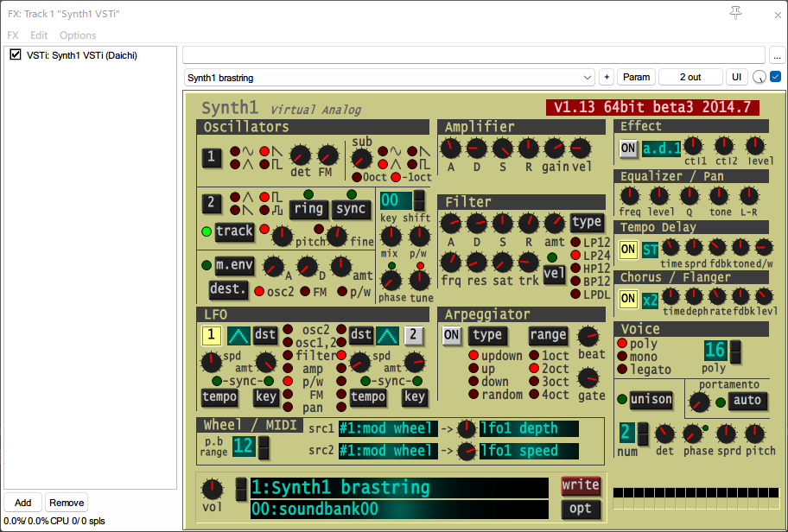The width and height of the screenshot is (788, 532).
Task: Enable the m.env modulation envelope button
Action: click(234, 265)
